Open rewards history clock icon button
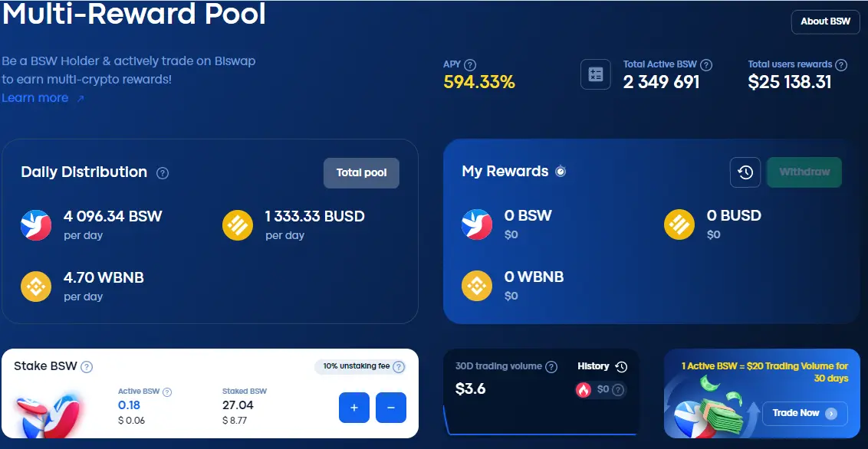This screenshot has height=449, width=868. point(745,172)
